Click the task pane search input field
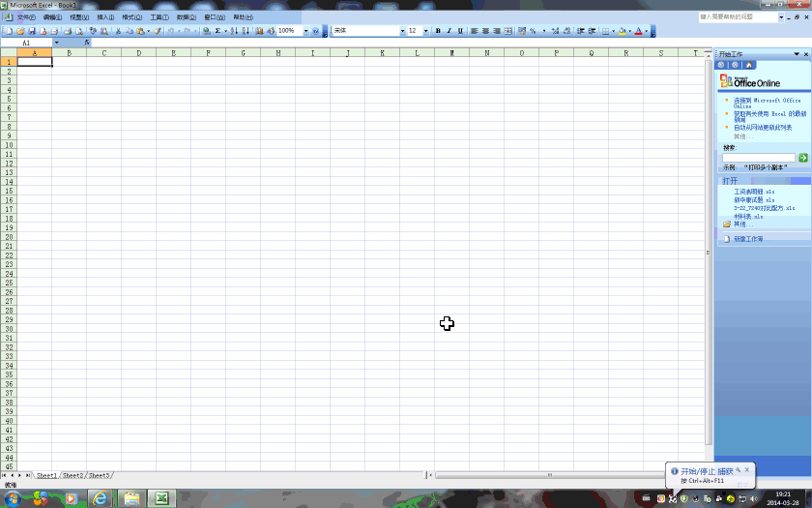This screenshot has height=508, width=812. [759, 158]
